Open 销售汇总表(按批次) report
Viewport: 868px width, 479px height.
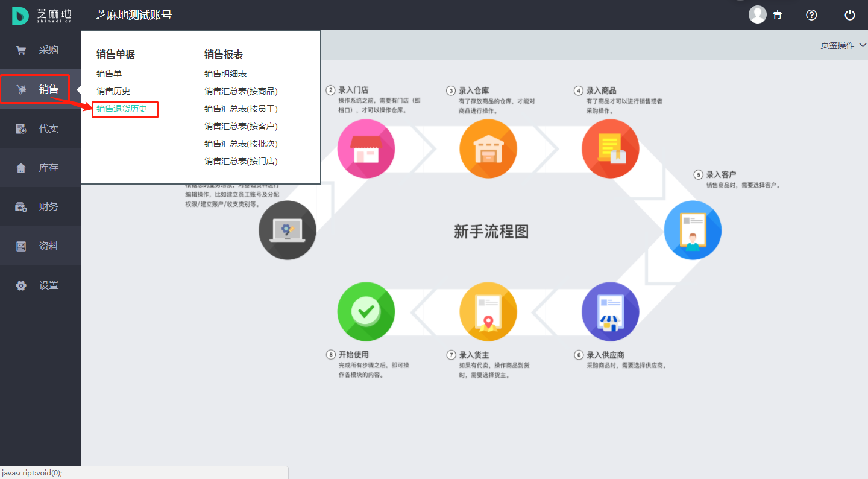click(x=241, y=144)
